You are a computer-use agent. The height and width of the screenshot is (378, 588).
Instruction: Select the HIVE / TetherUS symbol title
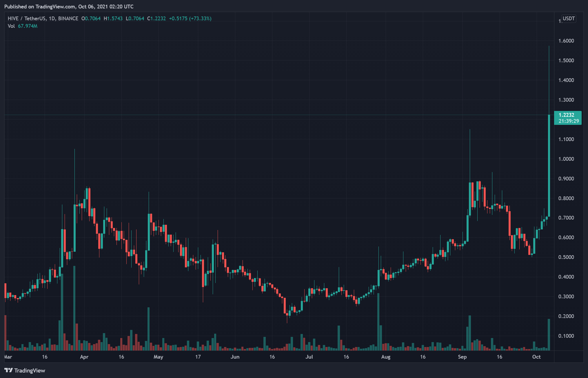point(26,19)
